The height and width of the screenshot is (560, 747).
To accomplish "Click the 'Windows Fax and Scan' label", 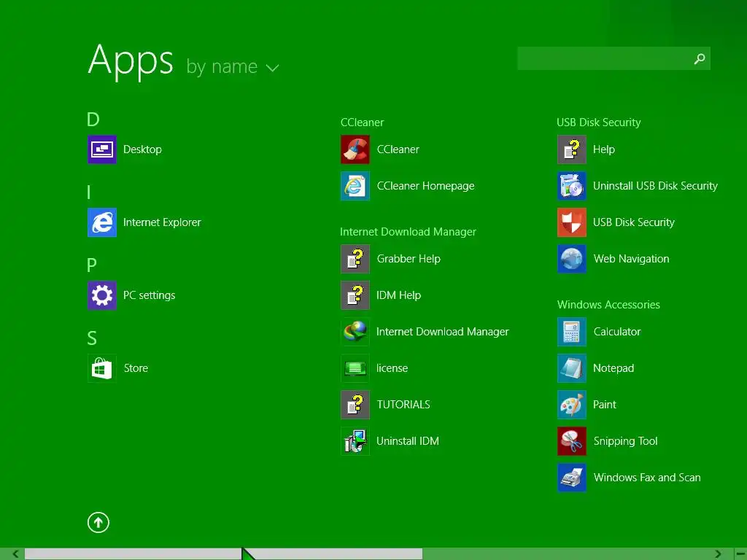I will pos(647,478).
